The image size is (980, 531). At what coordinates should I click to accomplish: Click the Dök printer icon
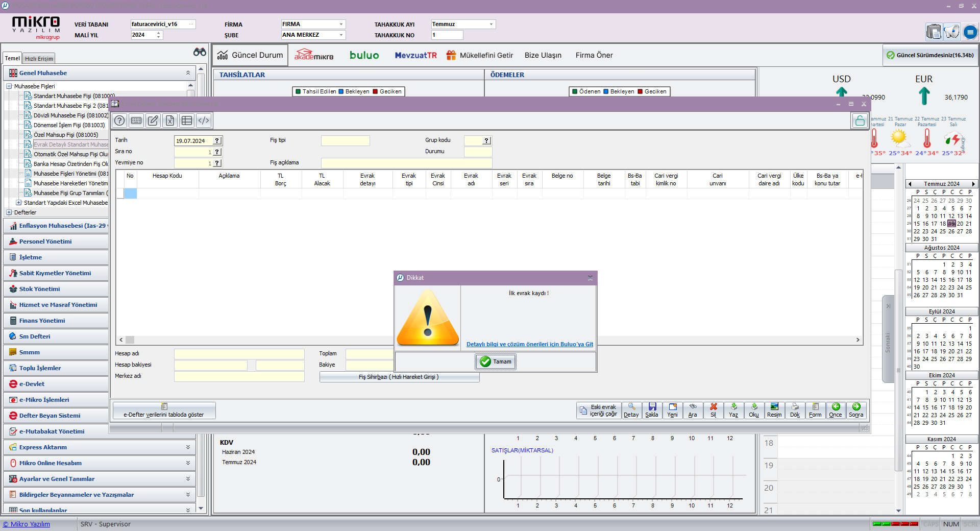click(x=795, y=409)
